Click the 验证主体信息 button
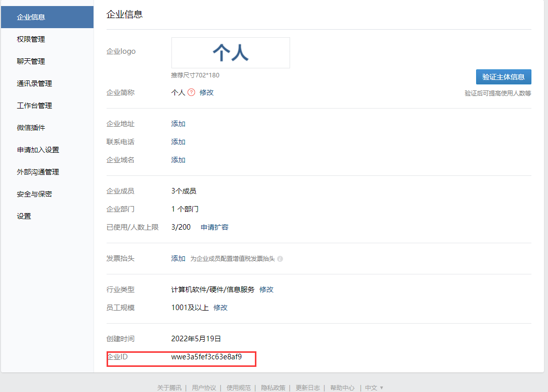 (503, 77)
